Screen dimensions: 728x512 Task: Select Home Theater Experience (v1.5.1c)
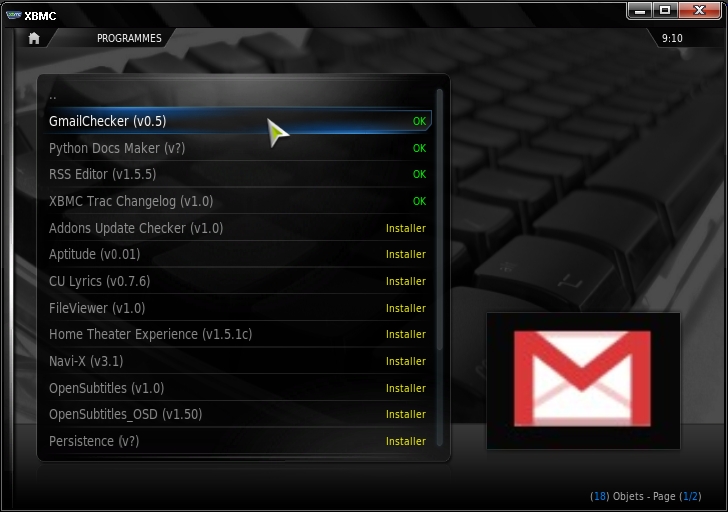pos(238,334)
